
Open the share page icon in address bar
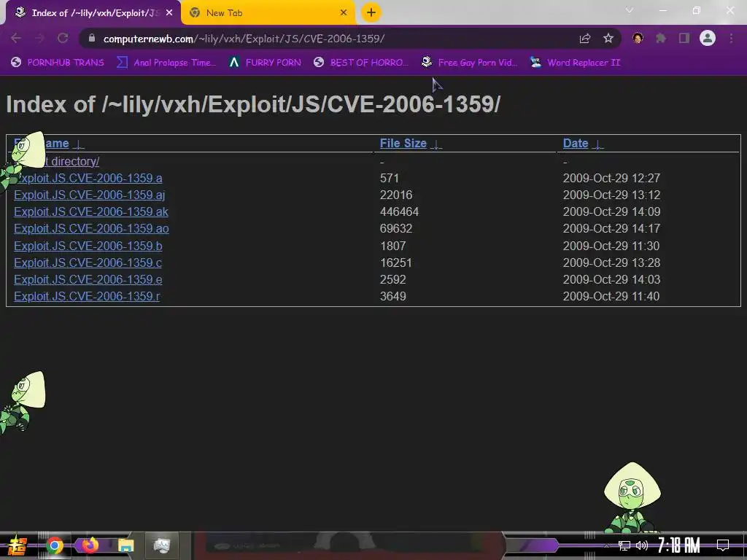pos(585,39)
